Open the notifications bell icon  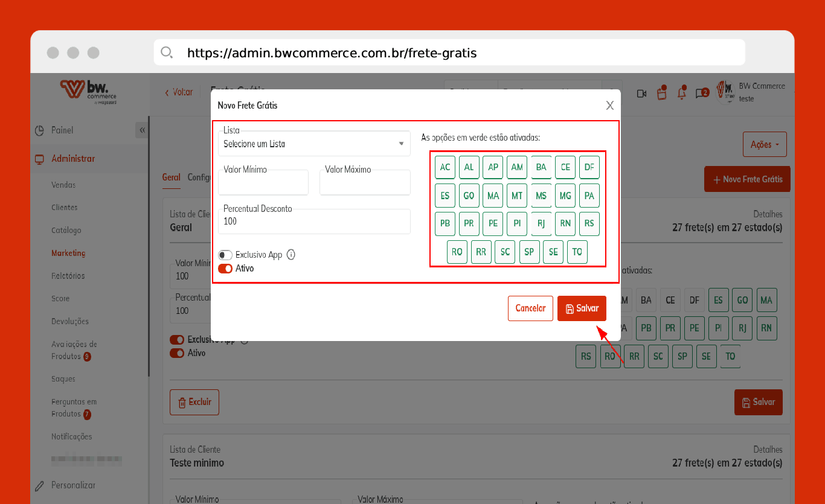coord(682,93)
